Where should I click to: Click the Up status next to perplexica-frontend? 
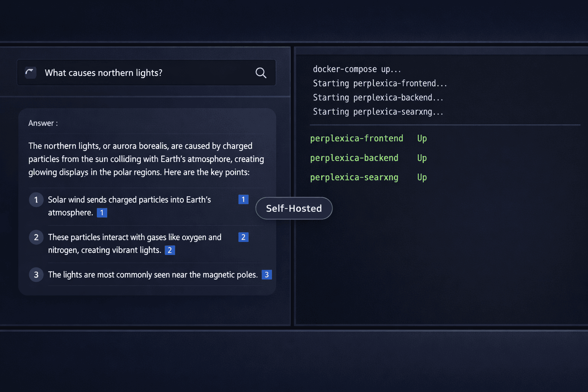click(x=421, y=138)
